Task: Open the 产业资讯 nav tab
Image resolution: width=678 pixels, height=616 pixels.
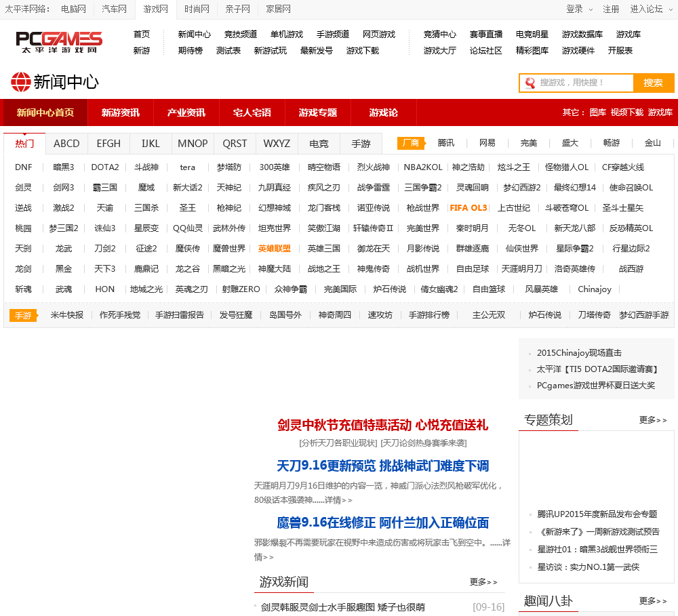Action: click(186, 112)
